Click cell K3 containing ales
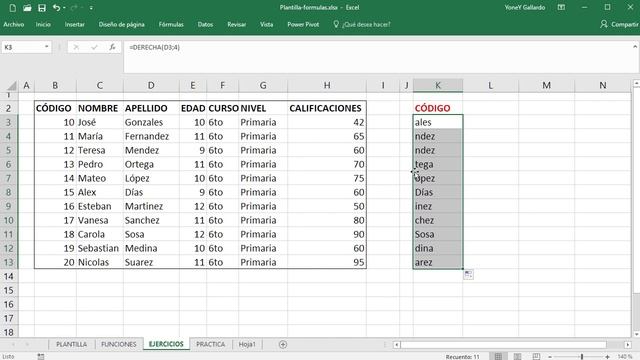 point(438,122)
